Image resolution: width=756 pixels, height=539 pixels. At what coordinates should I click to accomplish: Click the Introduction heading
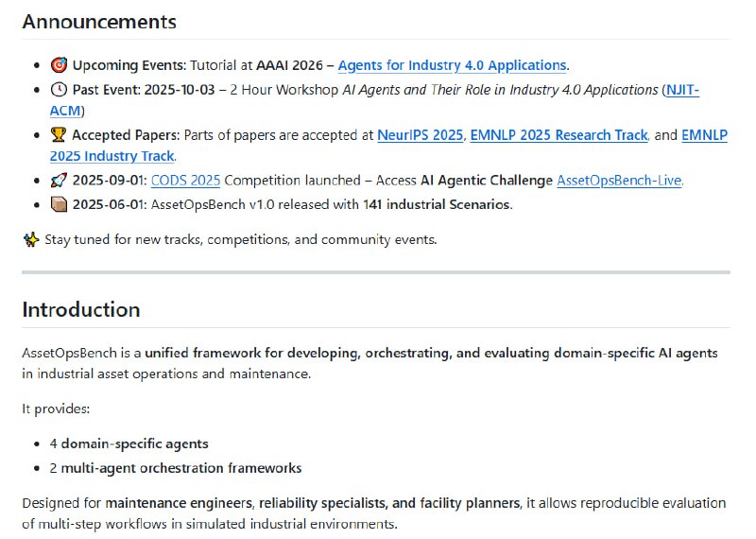tap(80, 309)
